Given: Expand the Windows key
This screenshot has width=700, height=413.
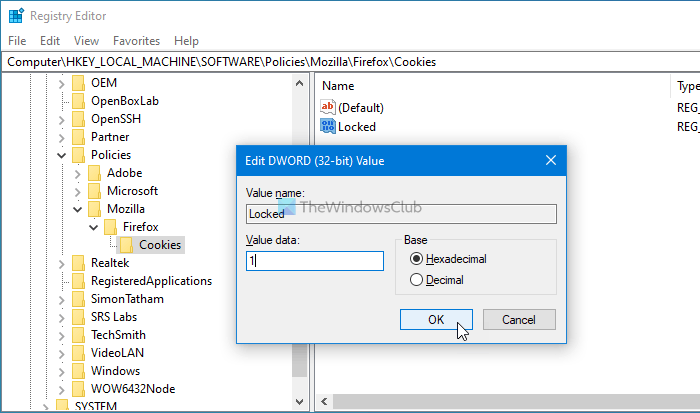Looking at the screenshot, I should point(62,371).
